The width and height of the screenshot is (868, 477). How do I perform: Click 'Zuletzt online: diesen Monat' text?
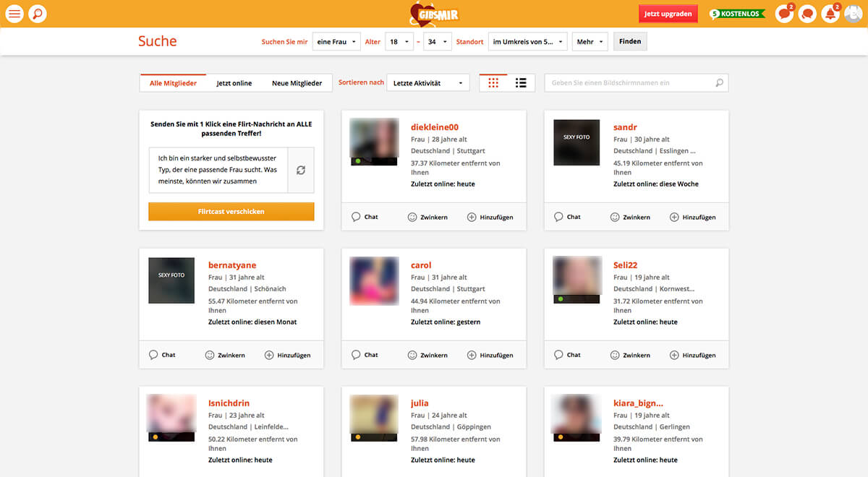(252, 322)
